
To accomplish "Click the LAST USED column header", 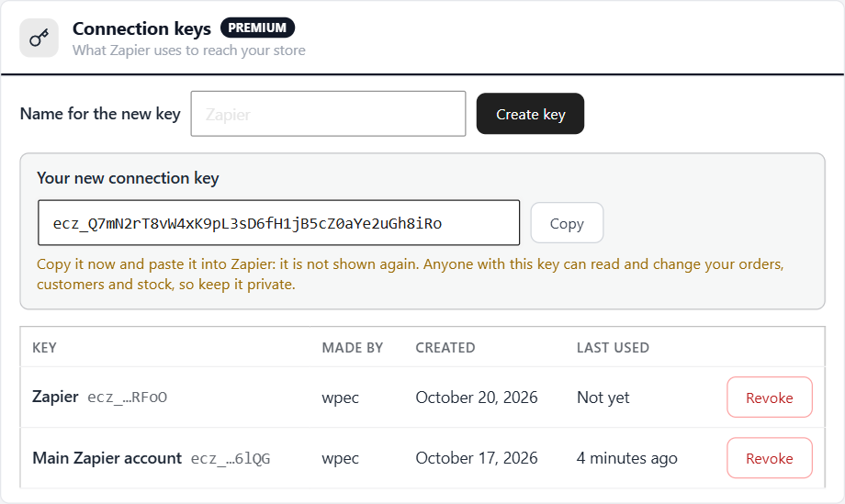I will [613, 348].
